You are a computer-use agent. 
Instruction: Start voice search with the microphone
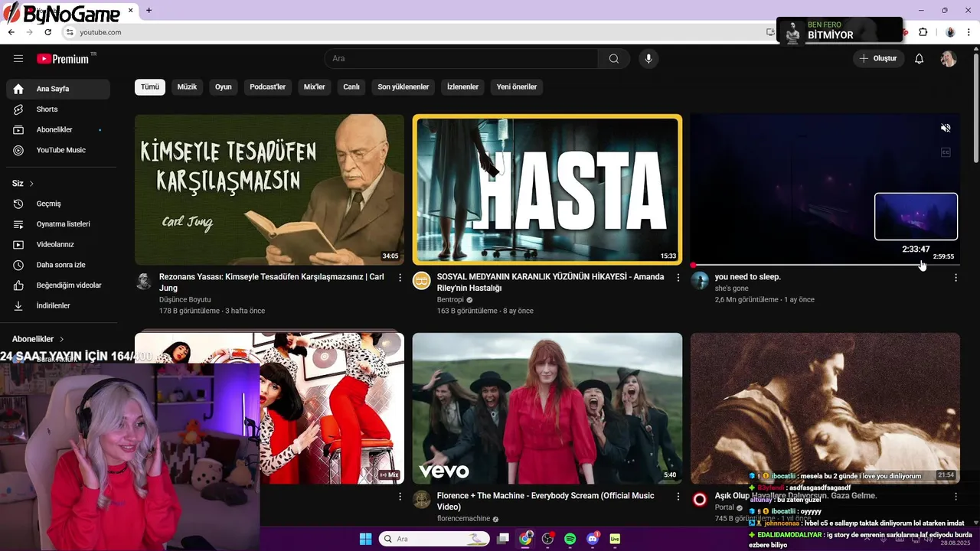[x=648, y=58]
